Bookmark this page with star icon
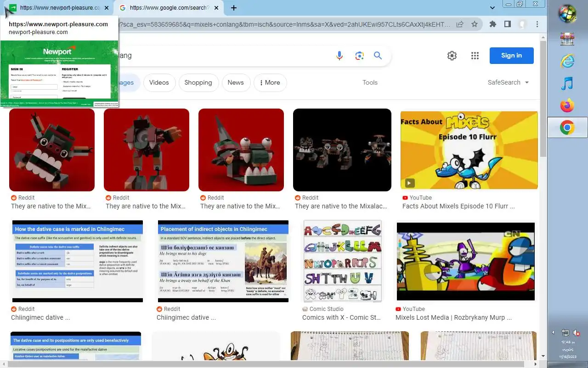 [475, 24]
